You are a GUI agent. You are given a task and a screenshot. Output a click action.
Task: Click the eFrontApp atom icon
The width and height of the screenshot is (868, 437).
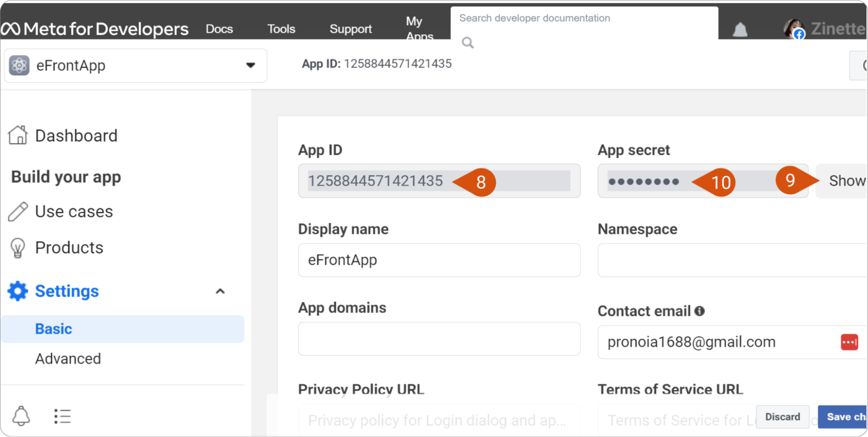pyautogui.click(x=19, y=66)
